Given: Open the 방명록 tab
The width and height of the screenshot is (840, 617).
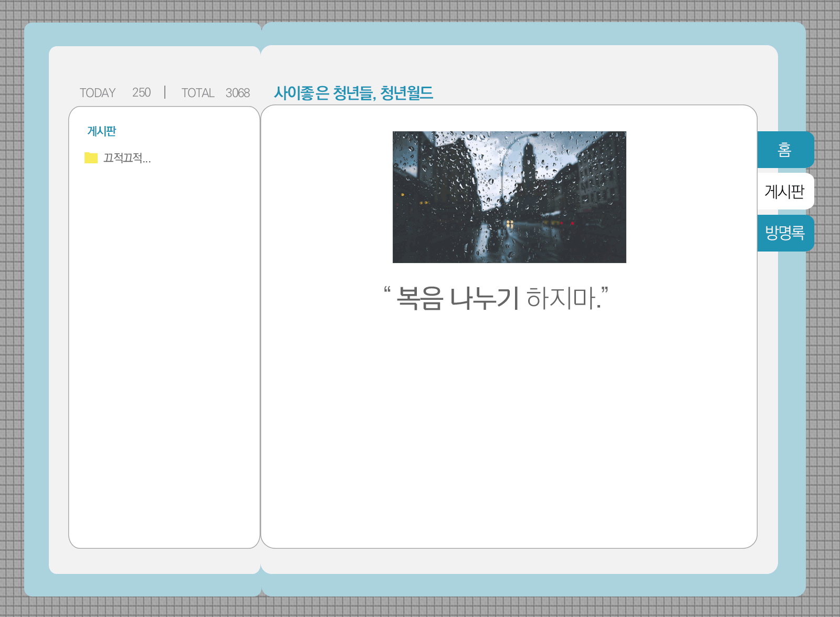Looking at the screenshot, I should click(x=785, y=233).
